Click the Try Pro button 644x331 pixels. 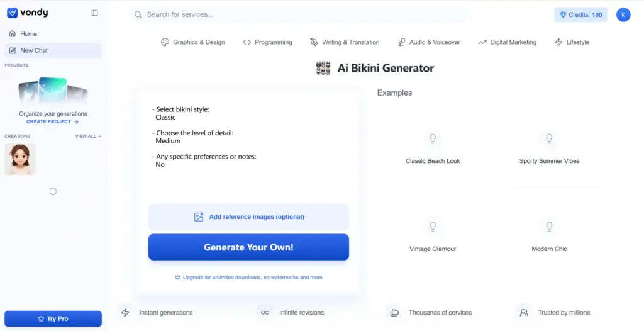click(53, 318)
